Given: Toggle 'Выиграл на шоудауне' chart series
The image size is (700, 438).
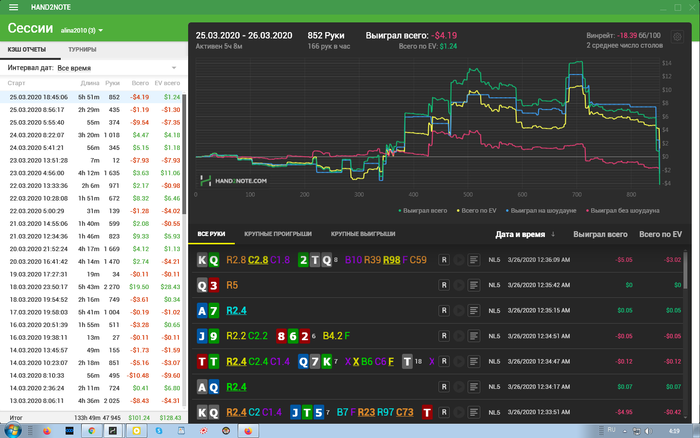Looking at the screenshot, I should coord(541,211).
